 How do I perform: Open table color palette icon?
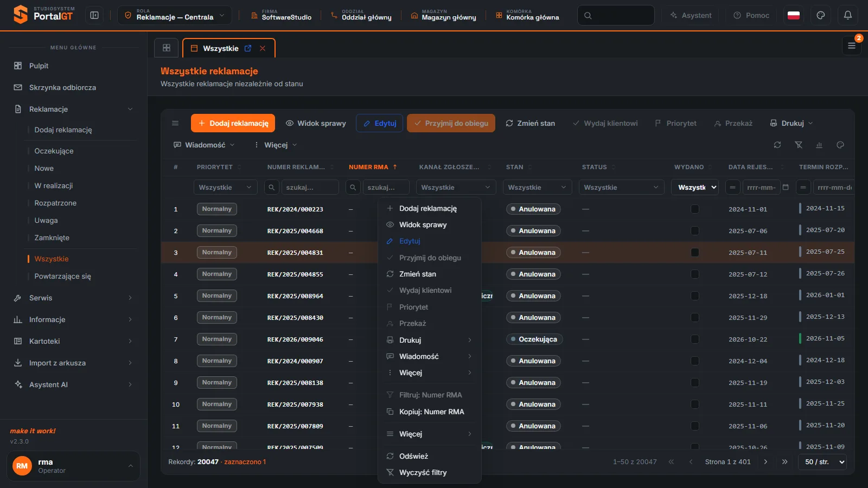click(x=840, y=145)
